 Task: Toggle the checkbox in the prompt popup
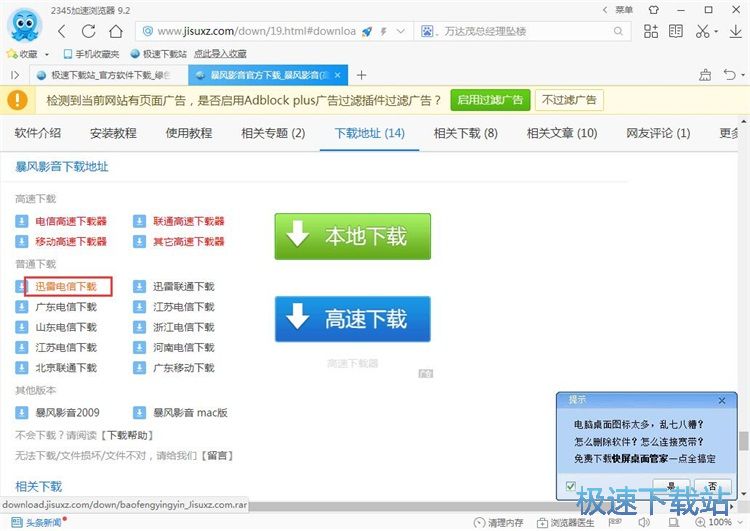pos(571,486)
